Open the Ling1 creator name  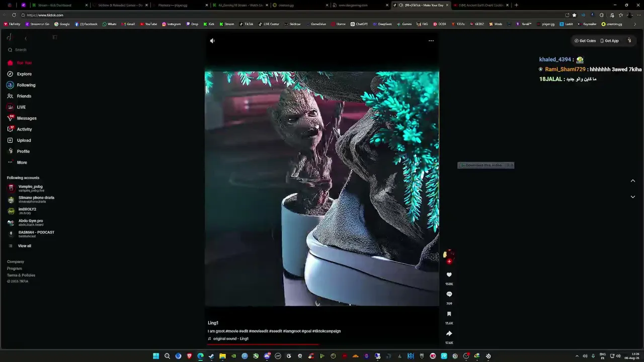tap(213, 323)
